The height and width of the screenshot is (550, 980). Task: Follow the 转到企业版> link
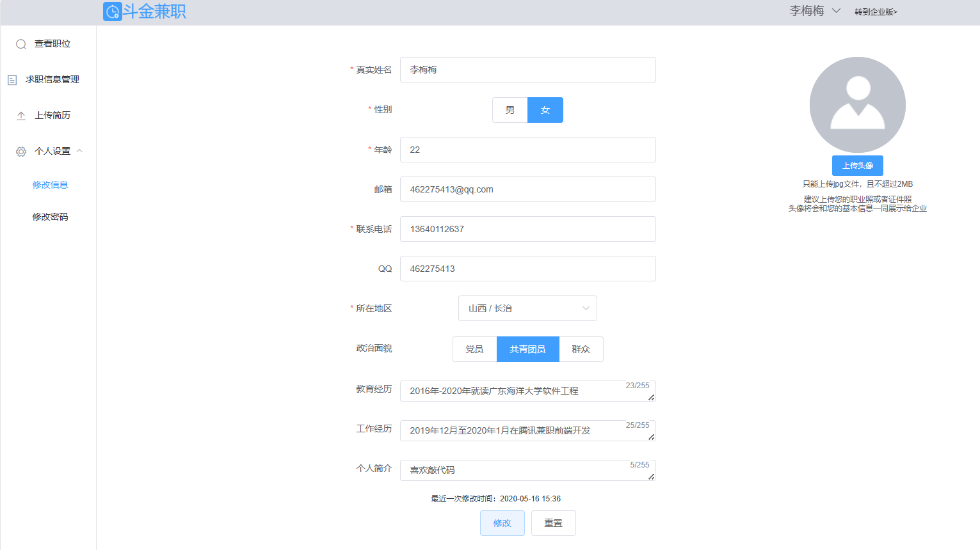click(x=876, y=12)
